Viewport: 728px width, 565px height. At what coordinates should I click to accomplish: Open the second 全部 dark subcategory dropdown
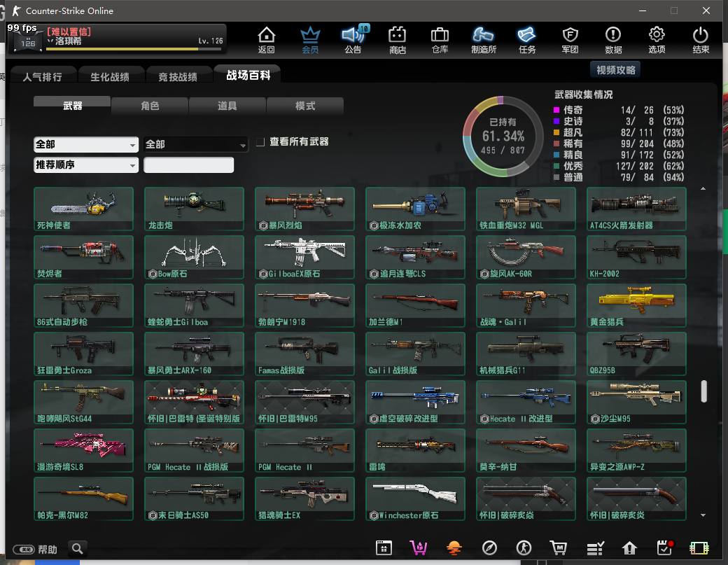195,144
